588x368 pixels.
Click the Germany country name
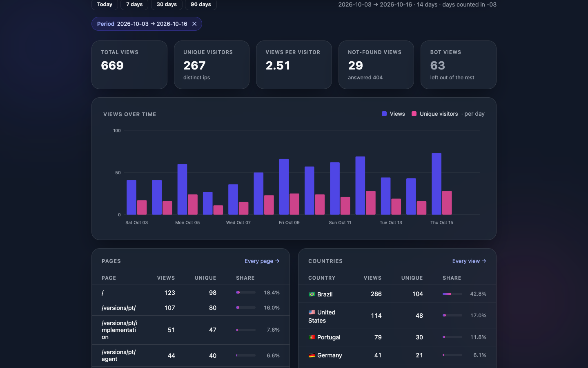[x=330, y=355]
